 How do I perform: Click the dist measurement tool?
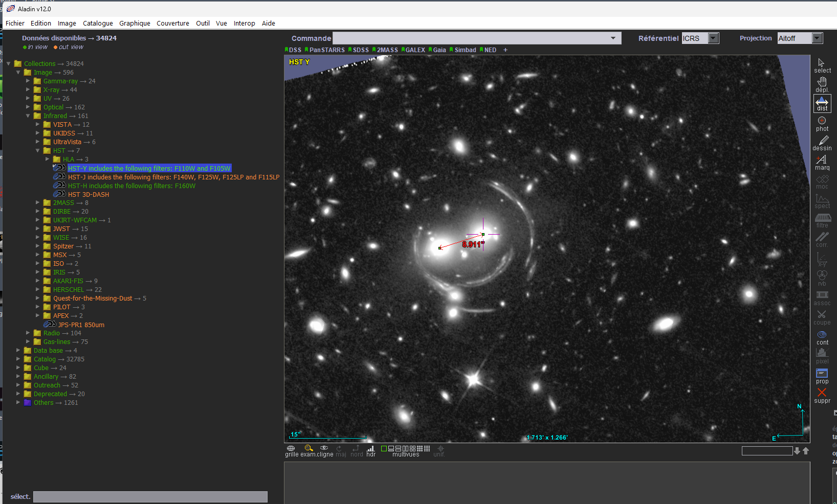click(x=822, y=104)
